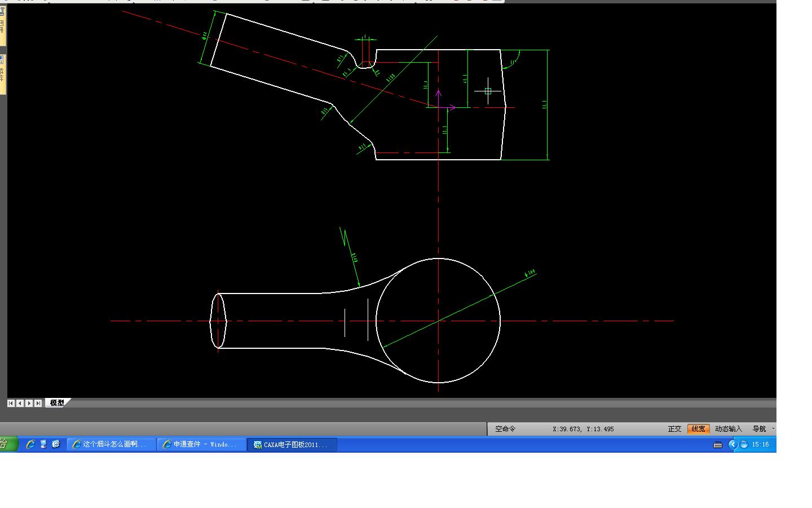Screen dimensions: 812x508
Task: Jump to the first sheet tab
Action: tap(11, 403)
